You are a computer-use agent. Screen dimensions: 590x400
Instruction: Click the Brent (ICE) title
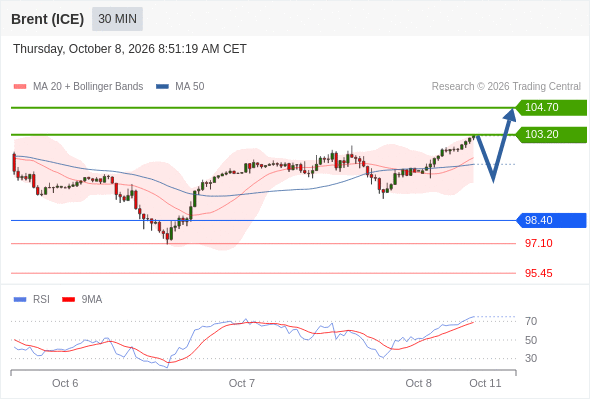(x=47, y=19)
